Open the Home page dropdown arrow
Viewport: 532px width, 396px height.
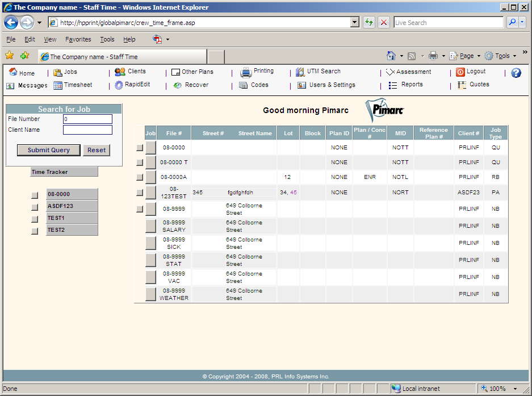pos(401,56)
